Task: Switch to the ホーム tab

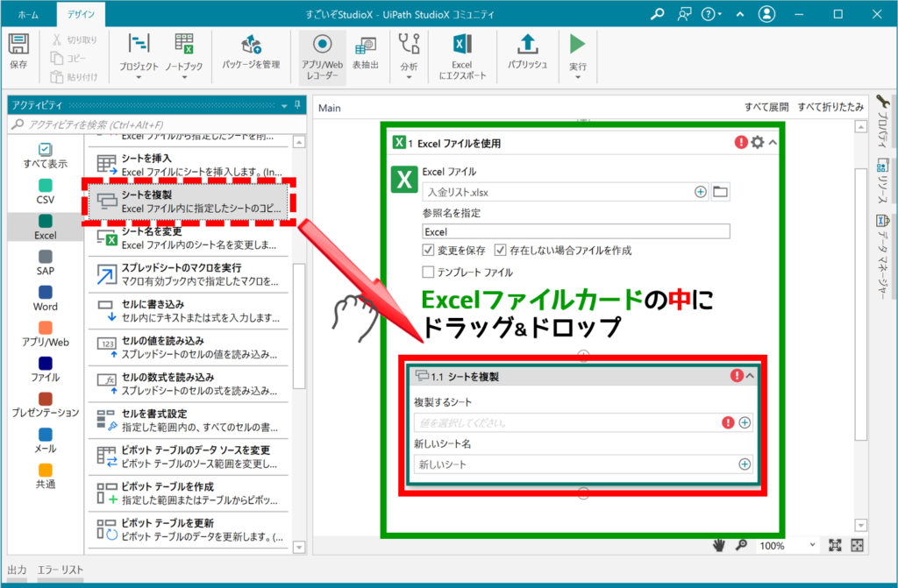Action: [28, 14]
